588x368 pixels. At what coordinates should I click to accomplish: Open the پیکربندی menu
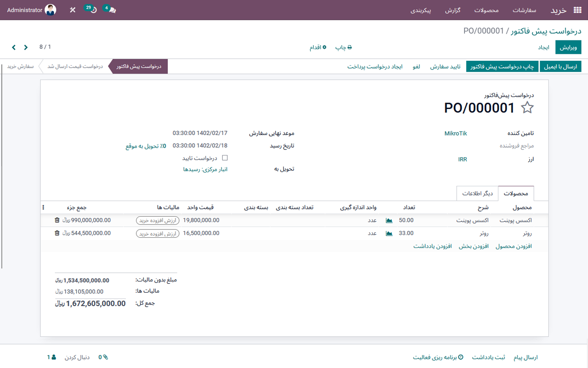421,11
